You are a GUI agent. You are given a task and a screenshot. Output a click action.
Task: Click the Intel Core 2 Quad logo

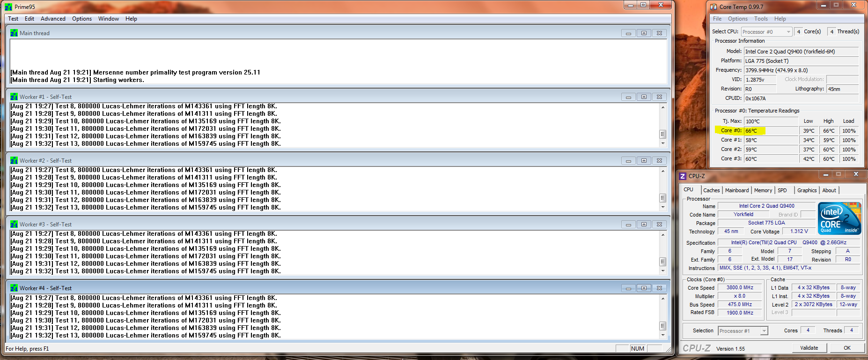coord(839,218)
